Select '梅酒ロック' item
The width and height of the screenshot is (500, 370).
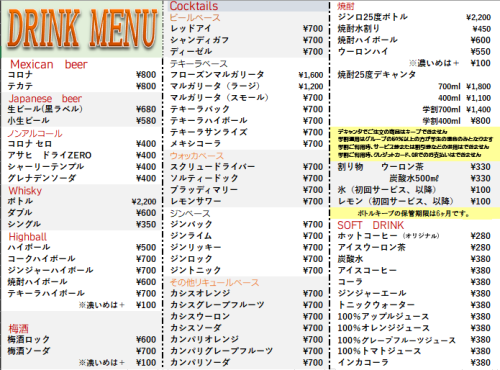[x=29, y=340]
